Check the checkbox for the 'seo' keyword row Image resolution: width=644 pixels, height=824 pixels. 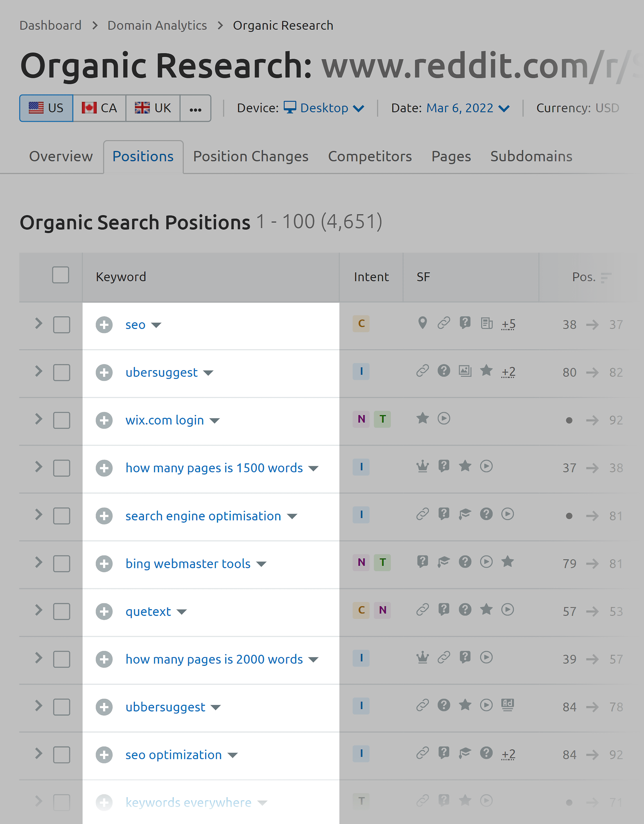pos(62,325)
